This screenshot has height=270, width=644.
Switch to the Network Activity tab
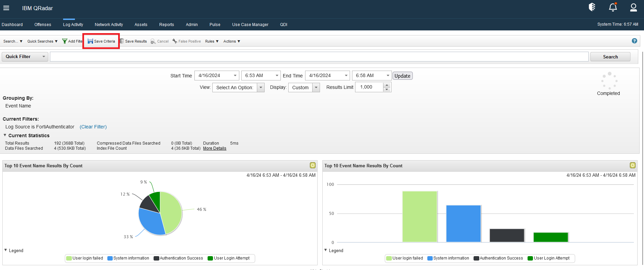(x=109, y=25)
